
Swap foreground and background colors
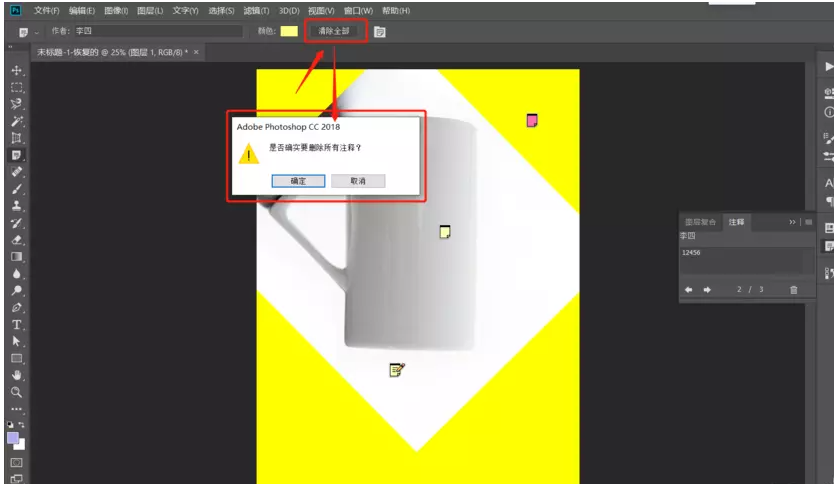22,424
